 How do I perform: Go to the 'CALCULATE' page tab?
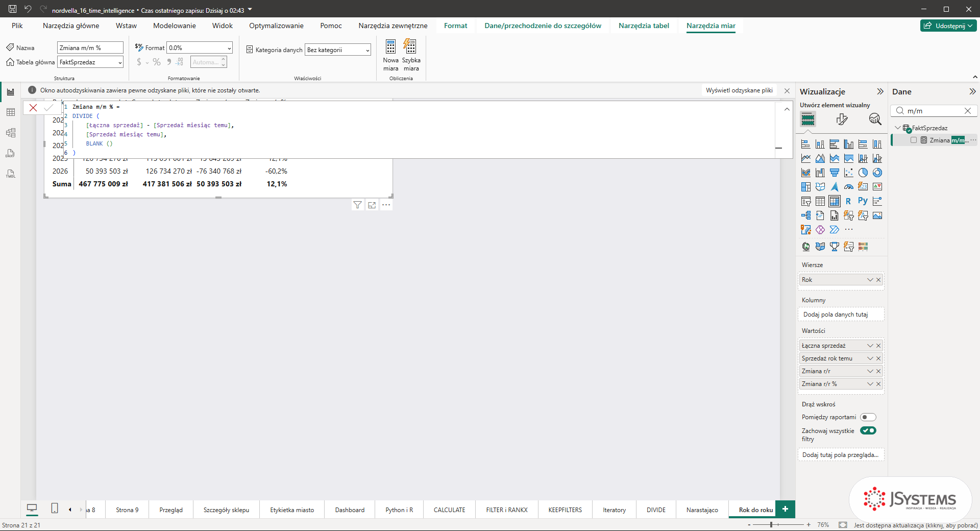[x=449, y=510]
